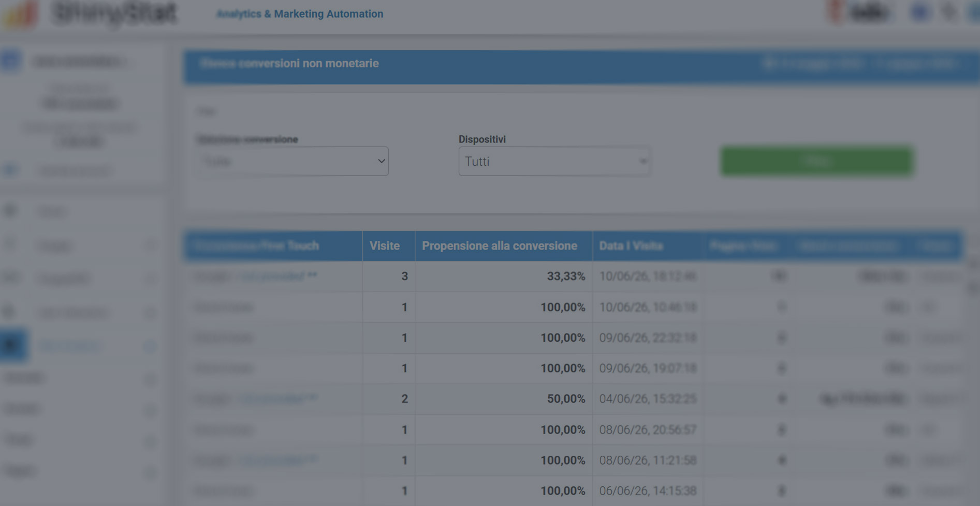
Task: Sort by Data I Visita header
Action: pos(648,246)
